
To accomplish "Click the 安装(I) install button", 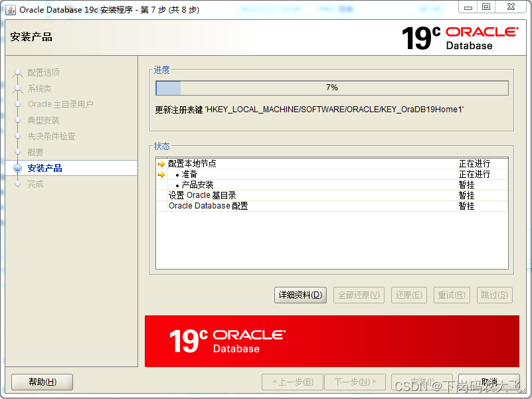I will (x=422, y=382).
